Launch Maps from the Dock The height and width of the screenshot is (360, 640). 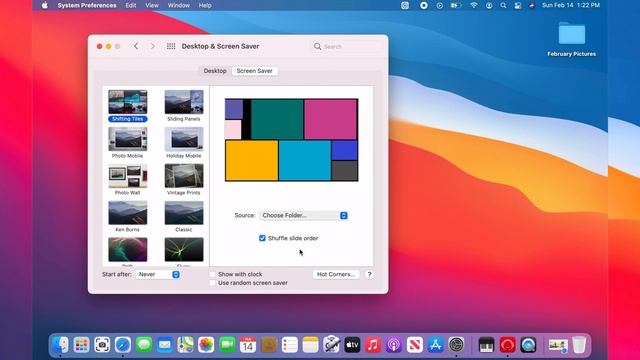pos(185,345)
